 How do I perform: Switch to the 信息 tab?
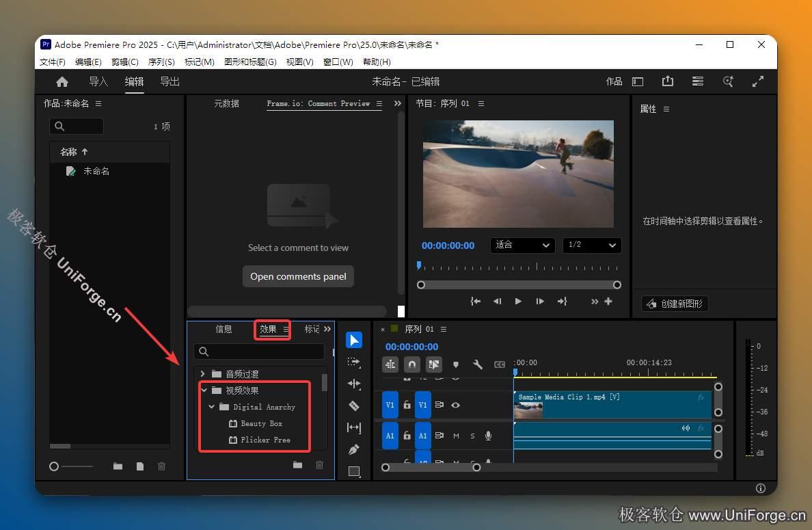[224, 329]
